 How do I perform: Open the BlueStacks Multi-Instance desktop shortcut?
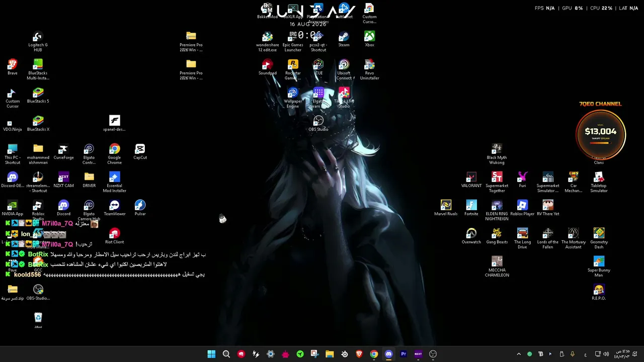(38, 70)
